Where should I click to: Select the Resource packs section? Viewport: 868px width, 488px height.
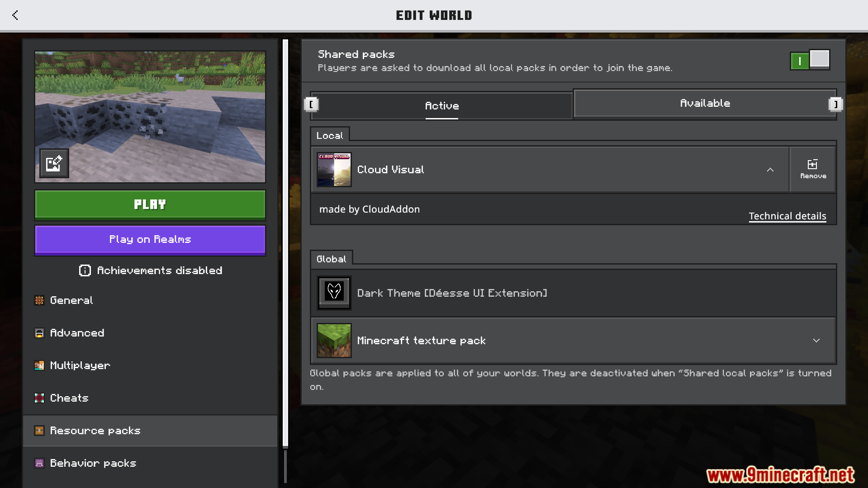150,431
